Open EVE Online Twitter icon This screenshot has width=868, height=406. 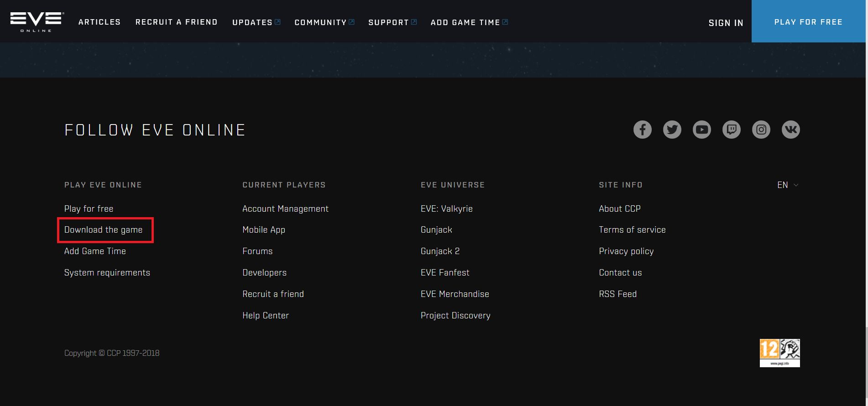click(x=672, y=130)
